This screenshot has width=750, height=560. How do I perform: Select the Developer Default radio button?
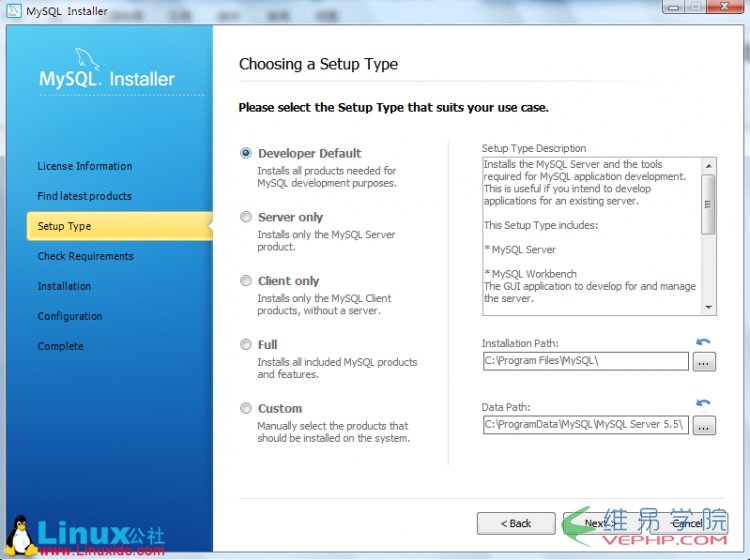[245, 153]
